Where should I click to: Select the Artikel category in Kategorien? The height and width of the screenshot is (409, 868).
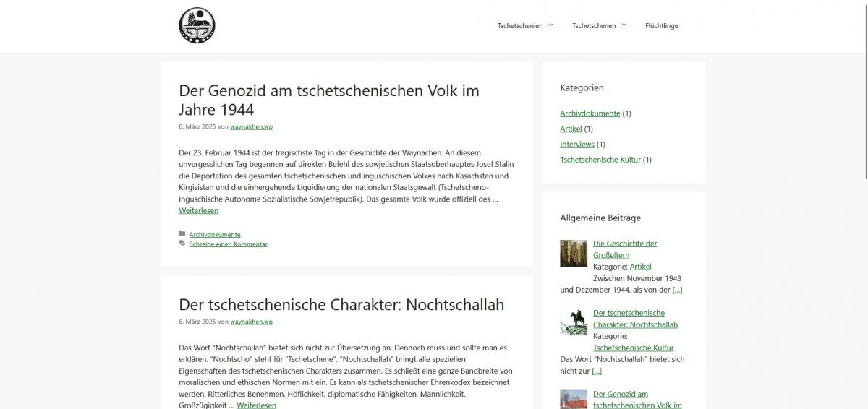pos(571,129)
